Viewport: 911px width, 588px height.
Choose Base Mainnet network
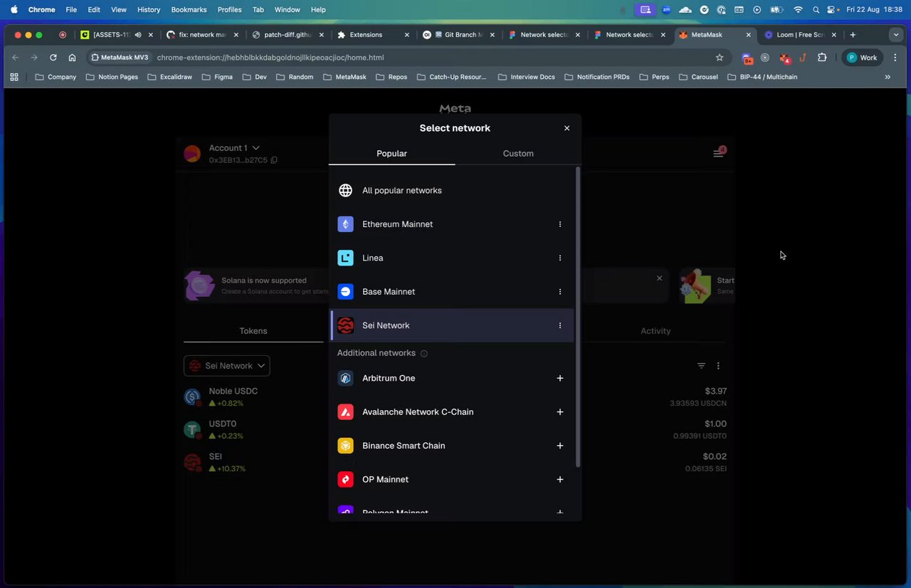tap(452, 292)
